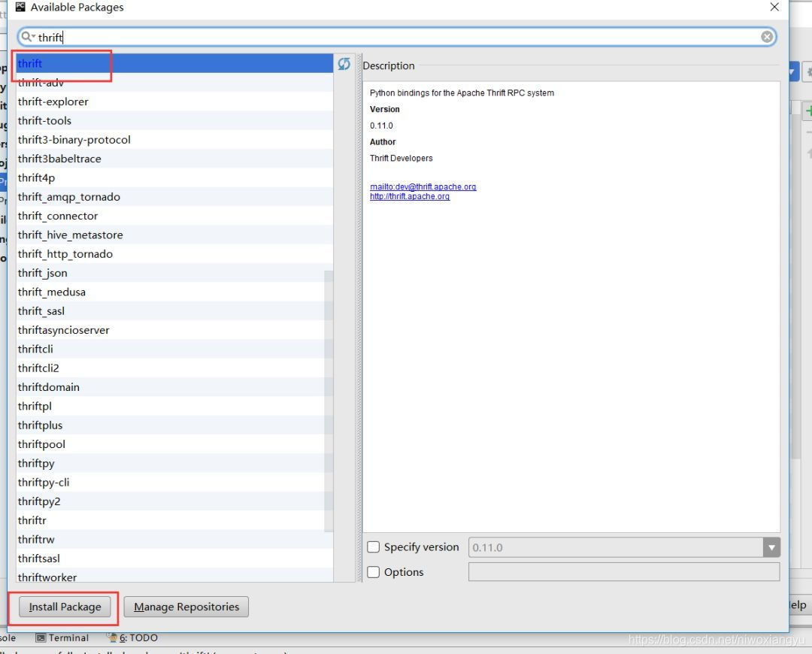Open the http://thrift.apache.org link

(410, 197)
